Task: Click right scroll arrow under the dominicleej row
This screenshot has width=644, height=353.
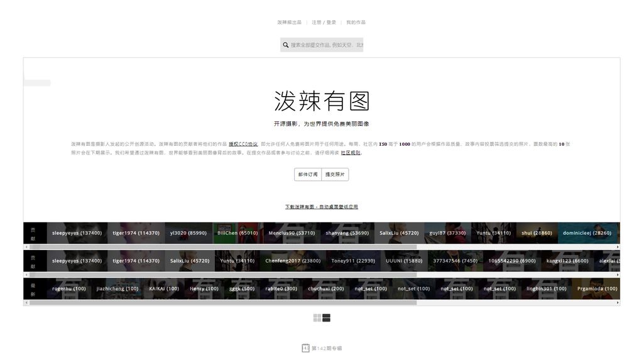Action: 618,247
